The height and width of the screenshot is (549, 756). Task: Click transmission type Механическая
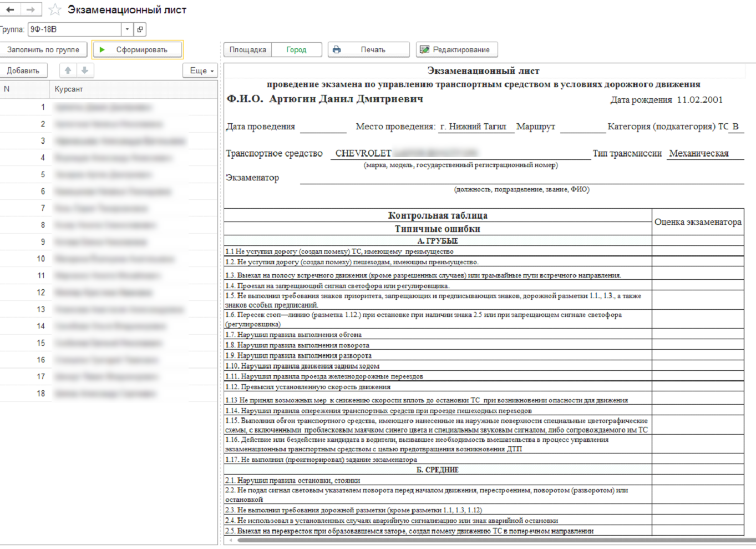pyautogui.click(x=699, y=153)
